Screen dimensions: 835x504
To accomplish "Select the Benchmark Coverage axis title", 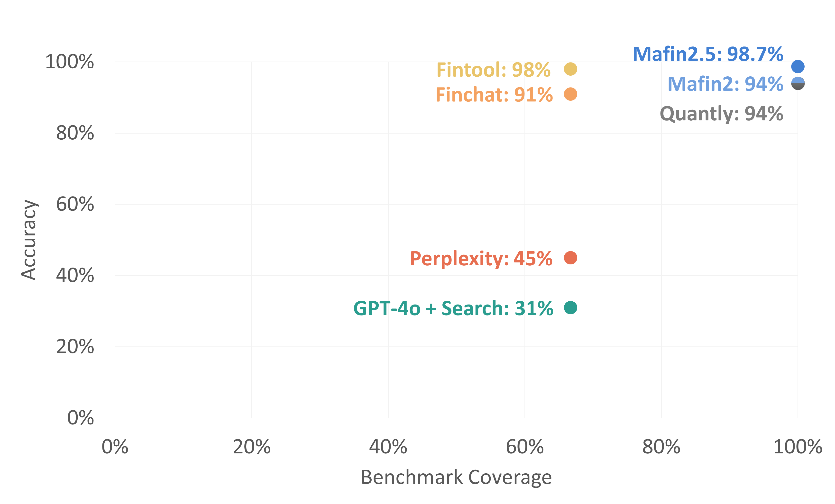I will coord(456,477).
